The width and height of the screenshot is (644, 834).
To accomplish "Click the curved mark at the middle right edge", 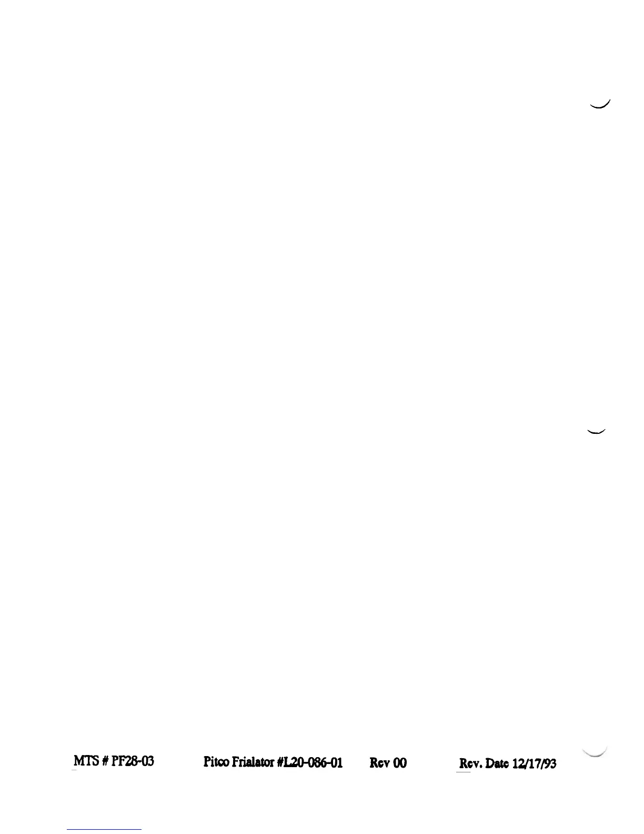I will tap(597, 432).
